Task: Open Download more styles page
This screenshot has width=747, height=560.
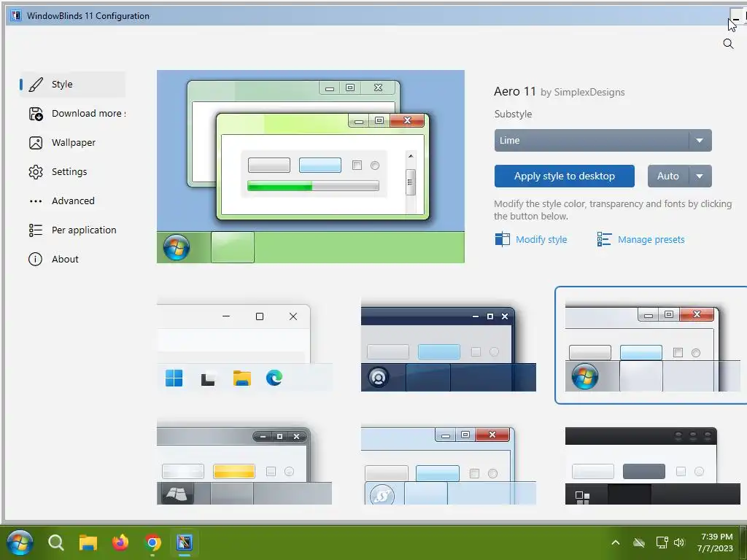Action: click(x=72, y=114)
